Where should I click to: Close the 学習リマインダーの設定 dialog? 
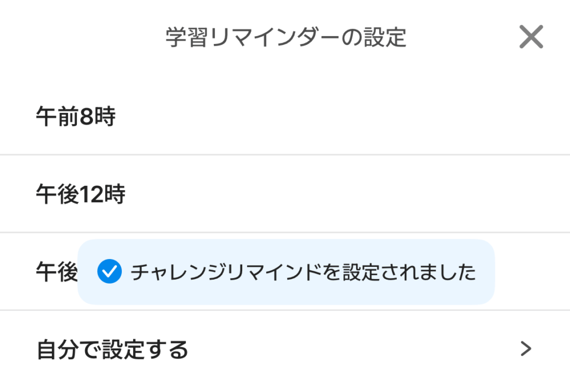[x=531, y=37]
